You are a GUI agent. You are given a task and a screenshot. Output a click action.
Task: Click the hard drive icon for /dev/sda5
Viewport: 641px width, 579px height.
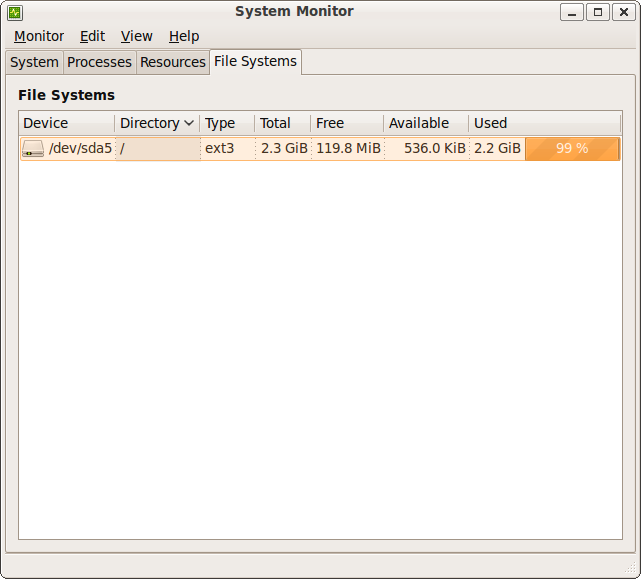(x=33, y=148)
